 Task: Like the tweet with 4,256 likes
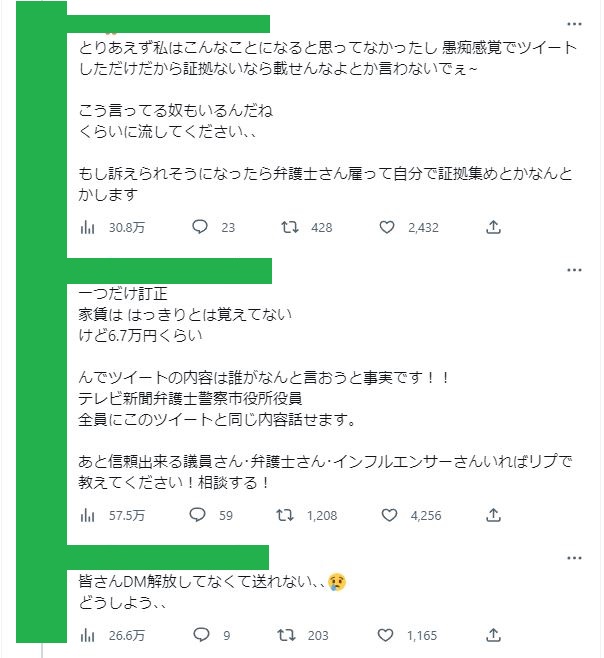388,515
